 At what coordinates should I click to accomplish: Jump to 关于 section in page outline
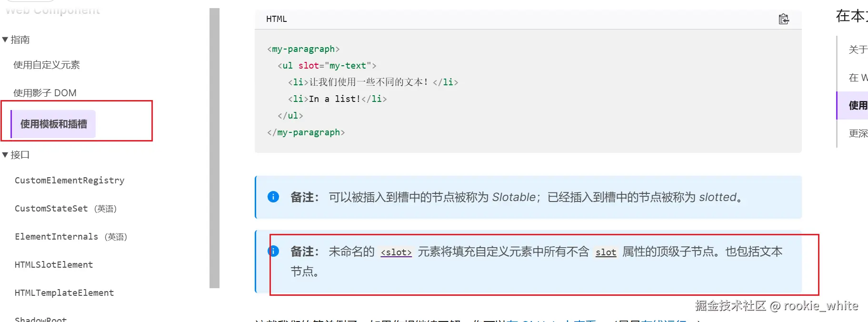coord(858,50)
